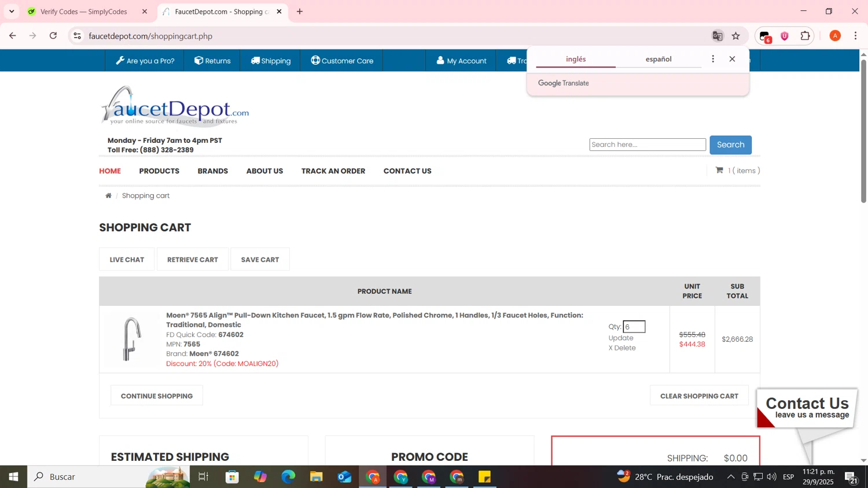Open Translate popup more options
This screenshot has width=868, height=488.
713,59
